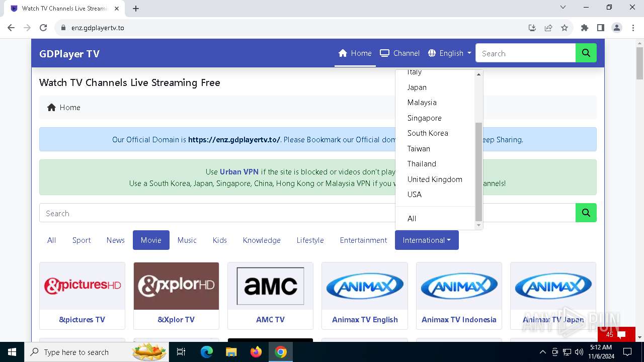Image resolution: width=644 pixels, height=362 pixels.
Task: Select the Music category tab
Action: coord(187,240)
